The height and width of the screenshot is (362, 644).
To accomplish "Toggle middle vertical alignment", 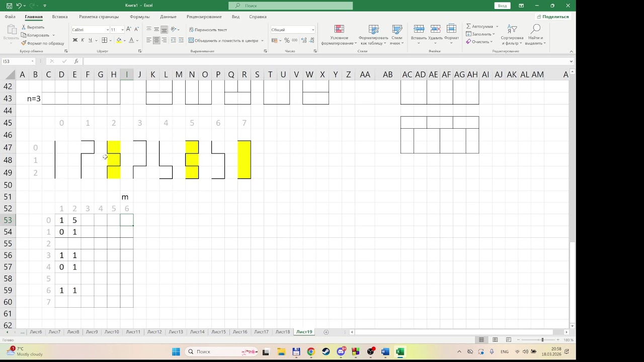I will point(156,30).
